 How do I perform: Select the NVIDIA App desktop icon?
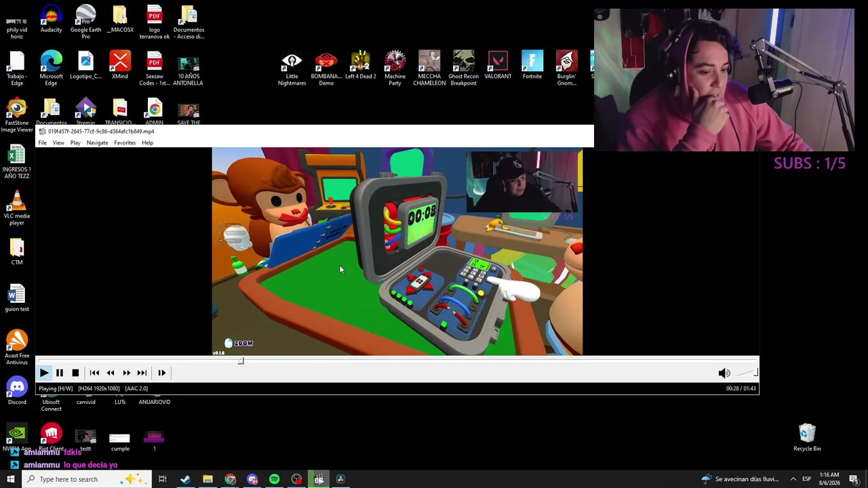(x=17, y=437)
